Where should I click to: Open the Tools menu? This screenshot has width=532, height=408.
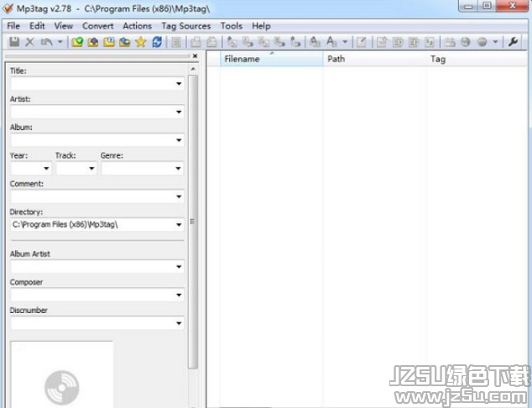coord(232,26)
